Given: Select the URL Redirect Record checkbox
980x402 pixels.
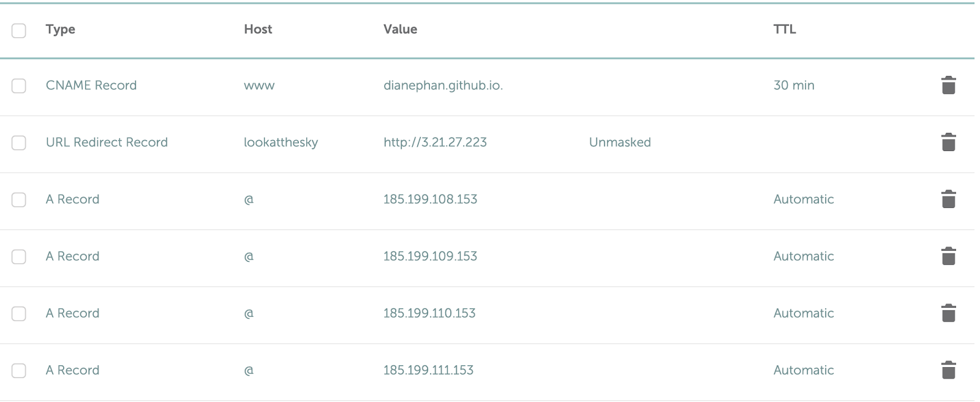Looking at the screenshot, I should pos(19,143).
